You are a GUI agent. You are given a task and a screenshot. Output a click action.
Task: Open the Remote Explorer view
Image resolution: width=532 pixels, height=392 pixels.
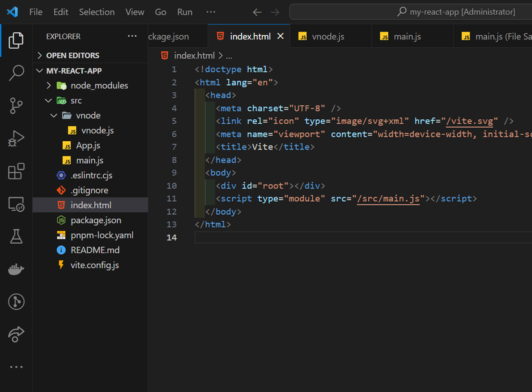point(16,204)
